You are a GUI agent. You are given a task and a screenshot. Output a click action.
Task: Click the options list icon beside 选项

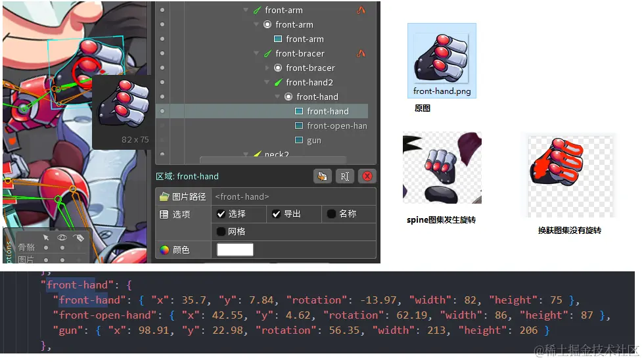164,214
